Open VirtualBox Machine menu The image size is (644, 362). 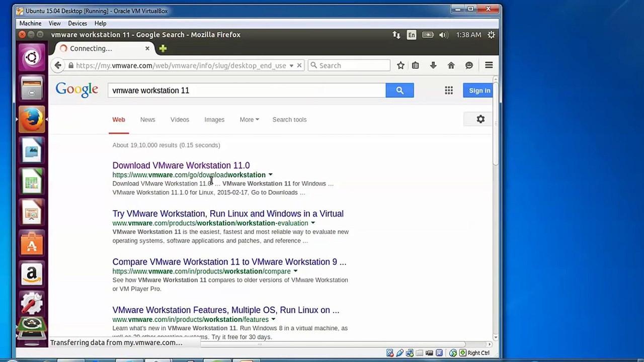(x=30, y=24)
